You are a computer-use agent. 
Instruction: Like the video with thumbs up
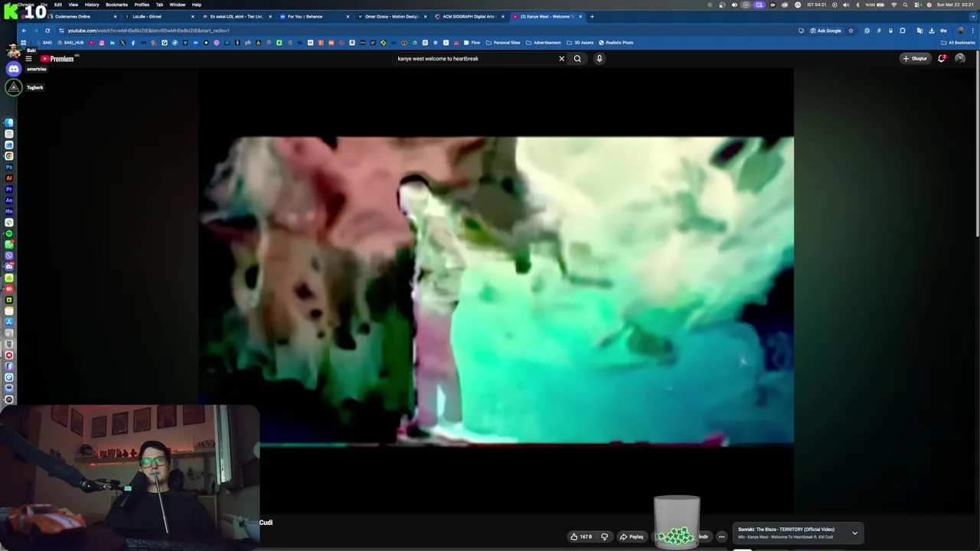click(x=581, y=536)
